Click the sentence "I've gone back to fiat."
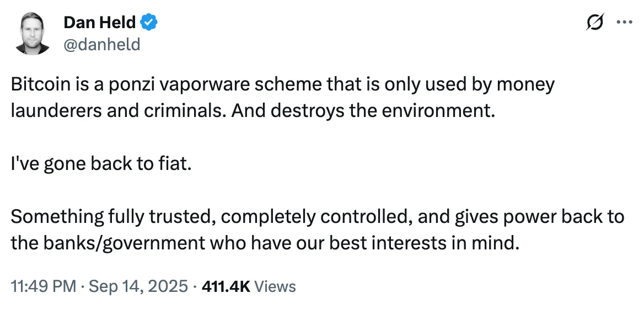644x309 pixels. click(101, 164)
